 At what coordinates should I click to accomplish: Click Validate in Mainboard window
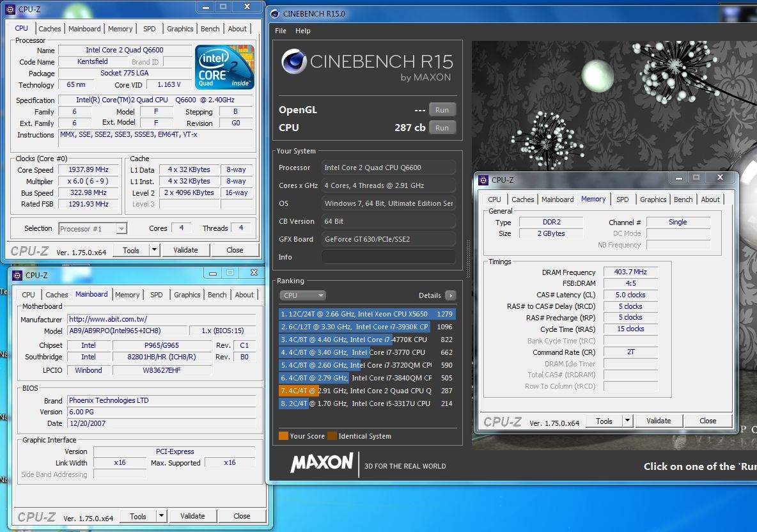pos(192,515)
